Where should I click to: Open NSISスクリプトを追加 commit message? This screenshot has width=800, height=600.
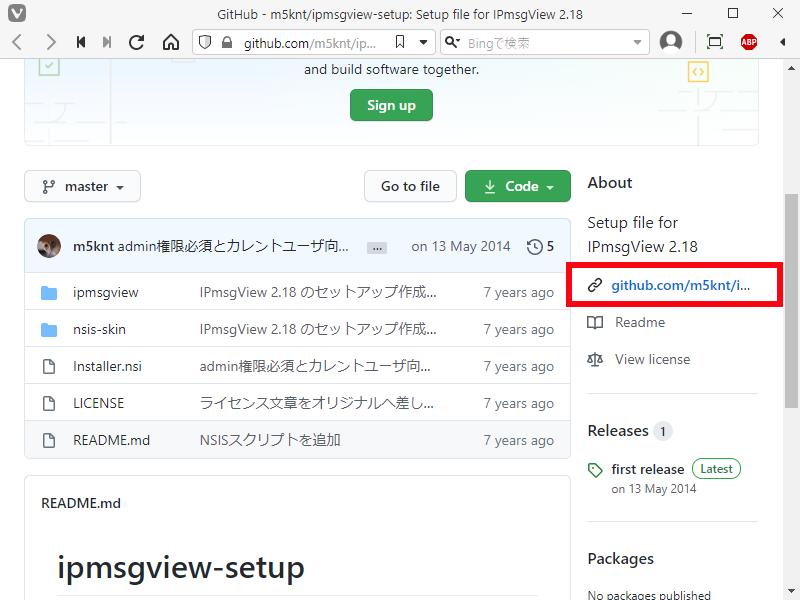point(270,440)
